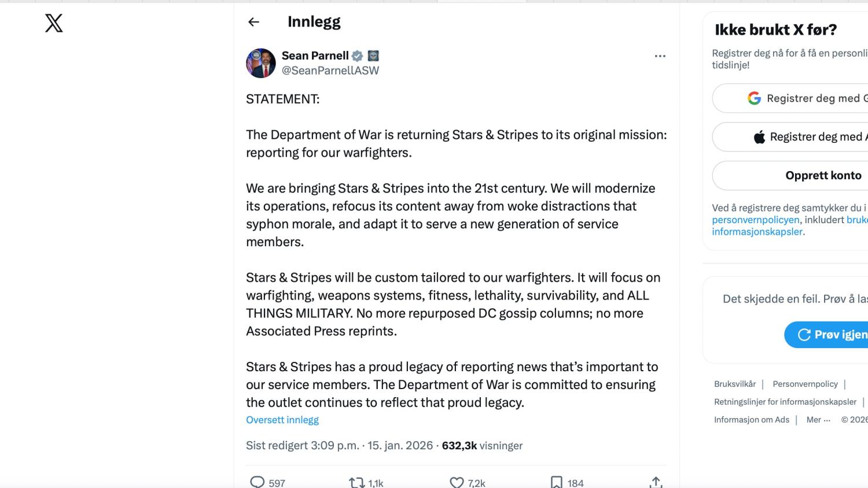
Task: Open the post's three-dot more menu
Action: pyautogui.click(x=660, y=56)
